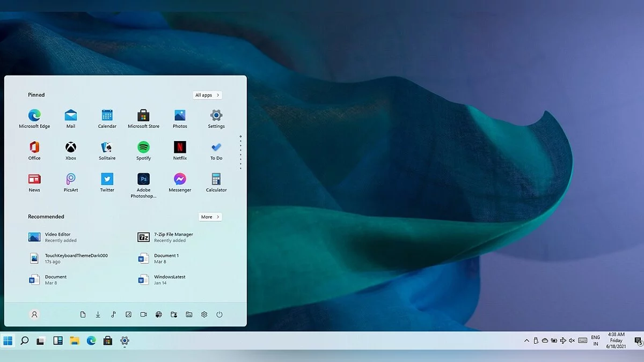Image resolution: width=644 pixels, height=362 pixels.
Task: Launch Adobe Photoshop pinned app
Action: (143, 180)
